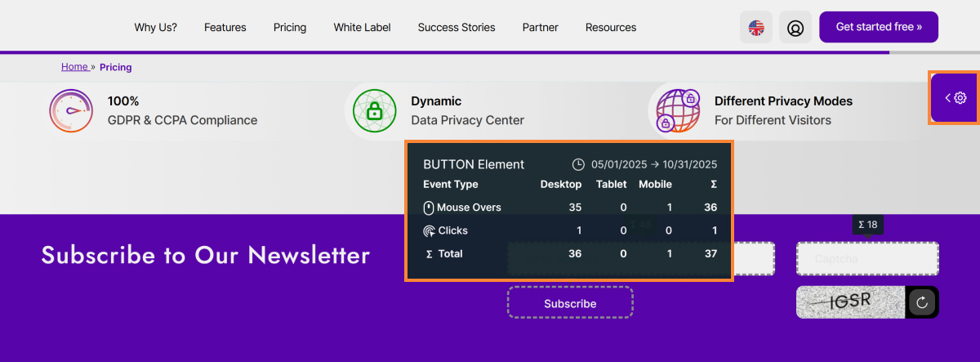Focus the Captcha input field
Screen dimensions: 980x362
click(x=867, y=258)
